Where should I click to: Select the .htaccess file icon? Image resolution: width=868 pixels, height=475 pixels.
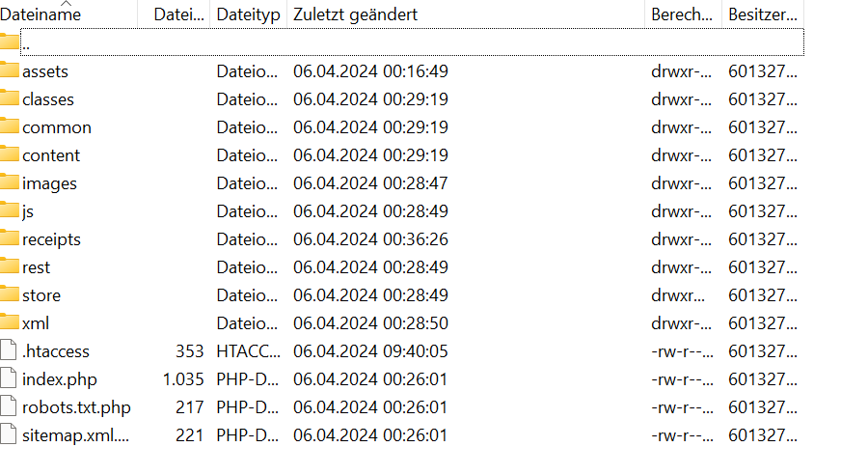9,350
